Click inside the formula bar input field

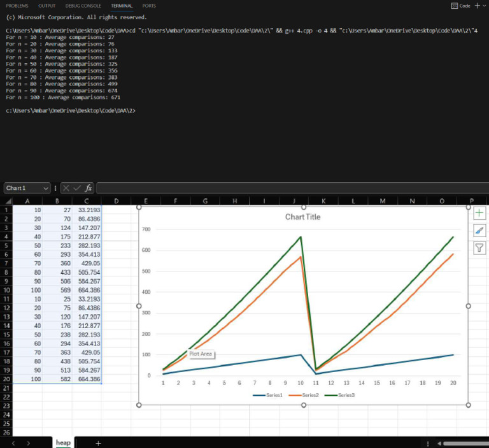(292, 188)
